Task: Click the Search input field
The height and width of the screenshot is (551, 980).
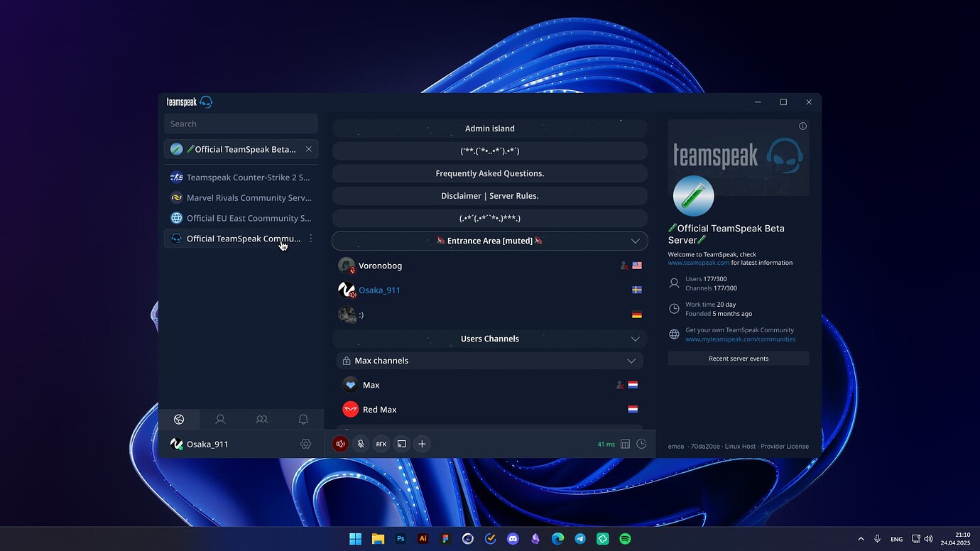Action: pos(241,124)
